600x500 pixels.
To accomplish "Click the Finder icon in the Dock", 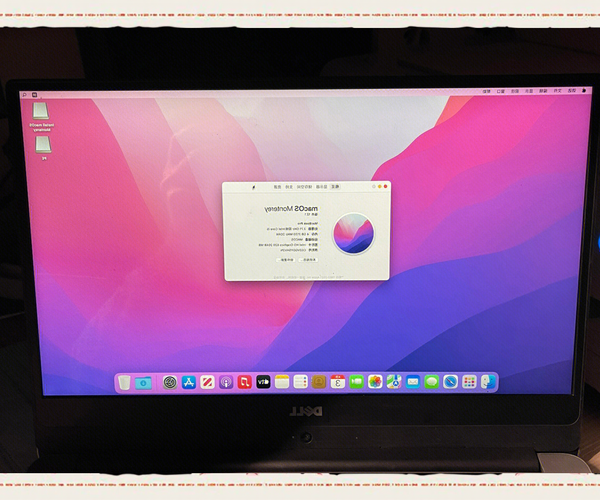I will coord(488,382).
